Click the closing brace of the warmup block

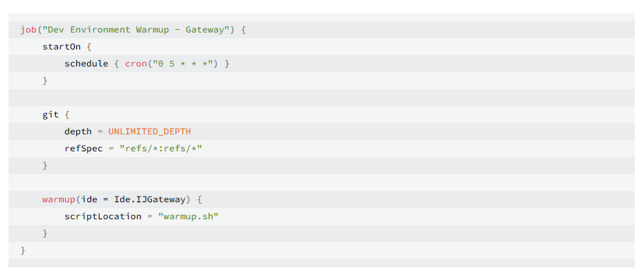45,233
